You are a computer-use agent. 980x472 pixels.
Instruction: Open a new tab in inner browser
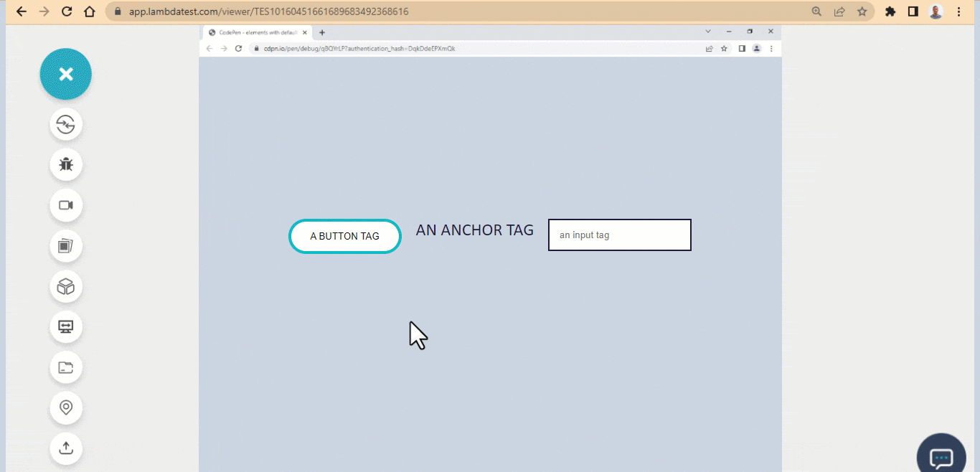[x=322, y=32]
